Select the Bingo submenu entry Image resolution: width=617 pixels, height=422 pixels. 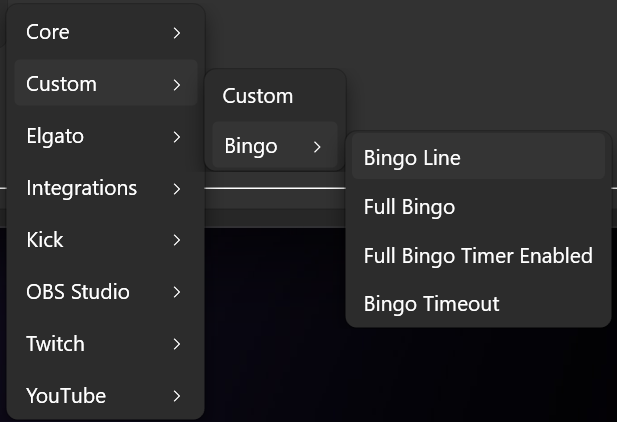pos(251,147)
